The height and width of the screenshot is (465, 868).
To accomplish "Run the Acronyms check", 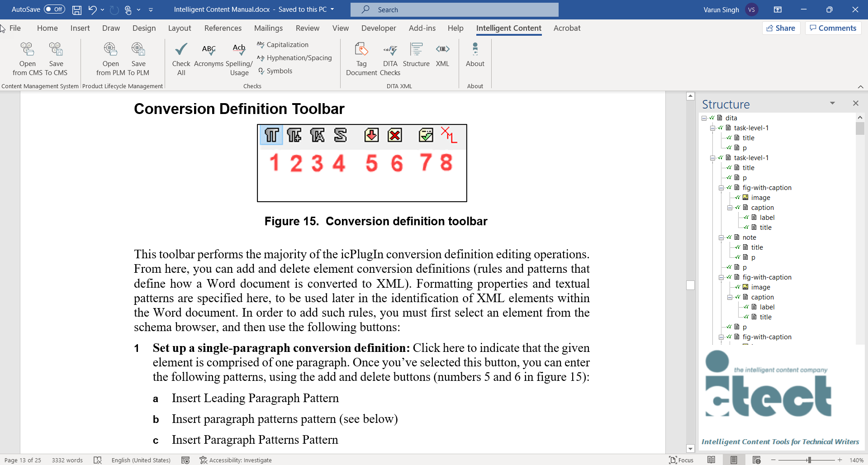I will (209, 55).
